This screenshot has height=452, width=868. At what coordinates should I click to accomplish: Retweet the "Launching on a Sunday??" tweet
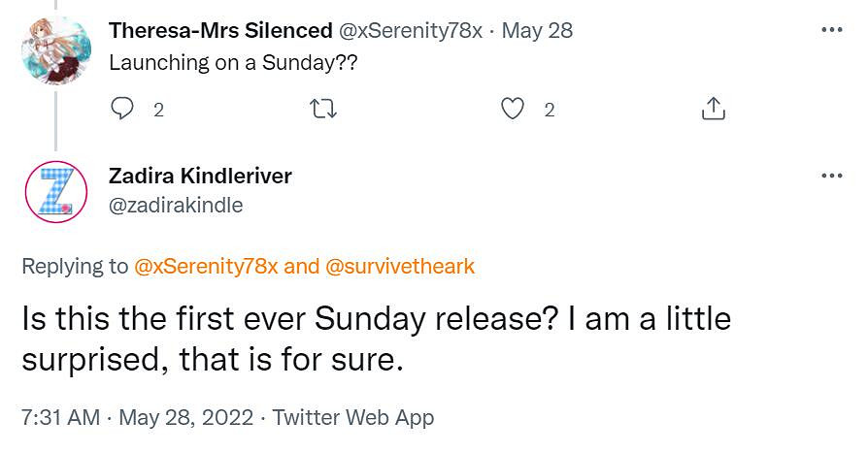click(x=322, y=110)
